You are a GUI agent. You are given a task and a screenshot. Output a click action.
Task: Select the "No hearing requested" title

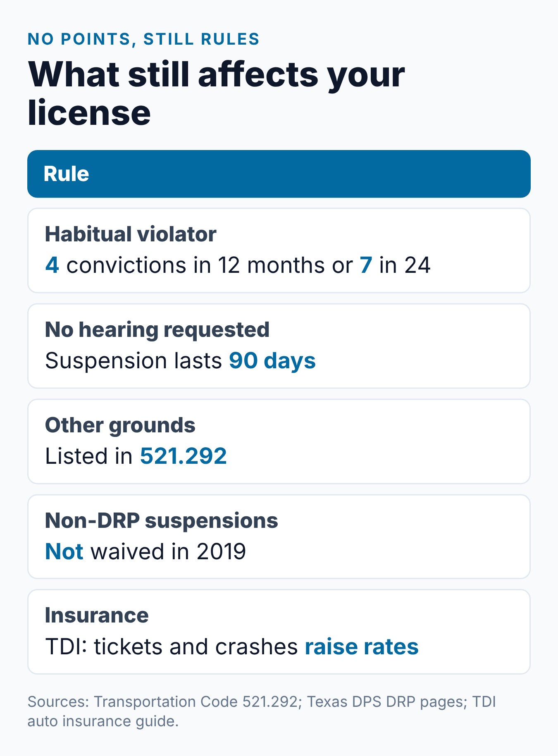(157, 329)
